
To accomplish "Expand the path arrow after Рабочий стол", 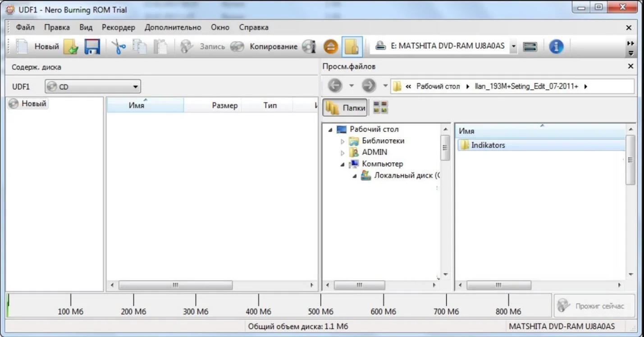I will pyautogui.click(x=467, y=86).
